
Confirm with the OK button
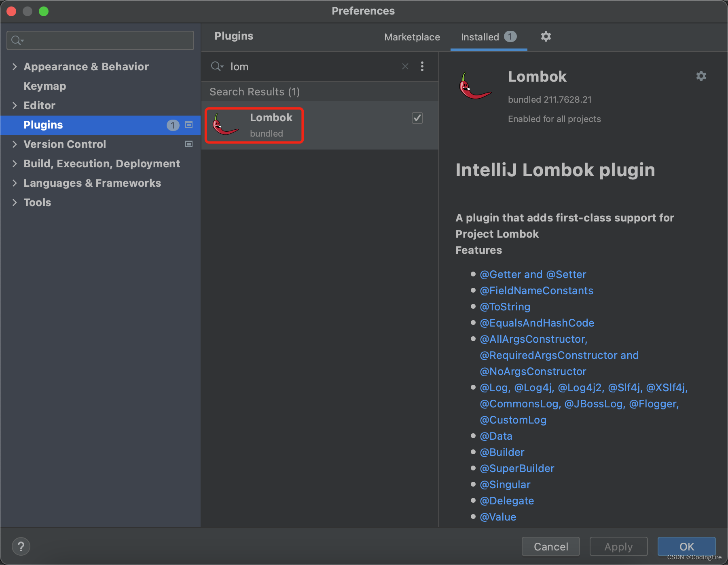(x=686, y=546)
